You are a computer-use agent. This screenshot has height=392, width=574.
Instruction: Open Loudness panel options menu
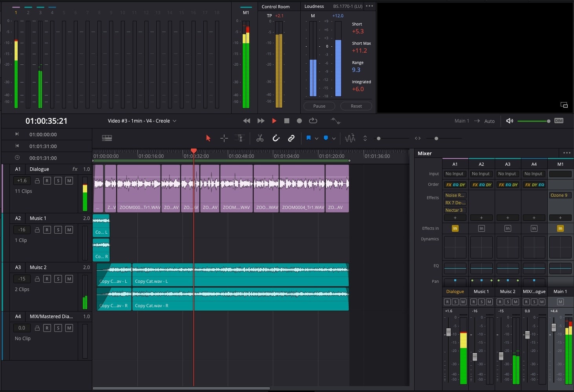click(x=369, y=6)
